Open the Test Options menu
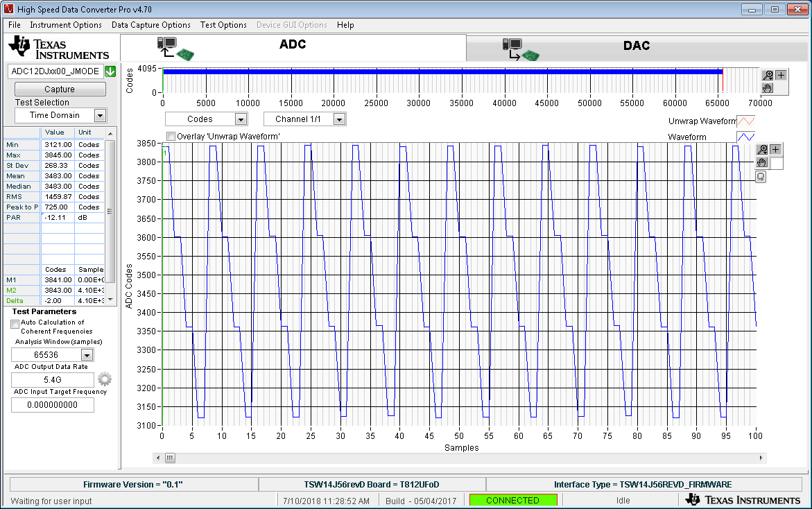The image size is (812, 509). [x=223, y=25]
